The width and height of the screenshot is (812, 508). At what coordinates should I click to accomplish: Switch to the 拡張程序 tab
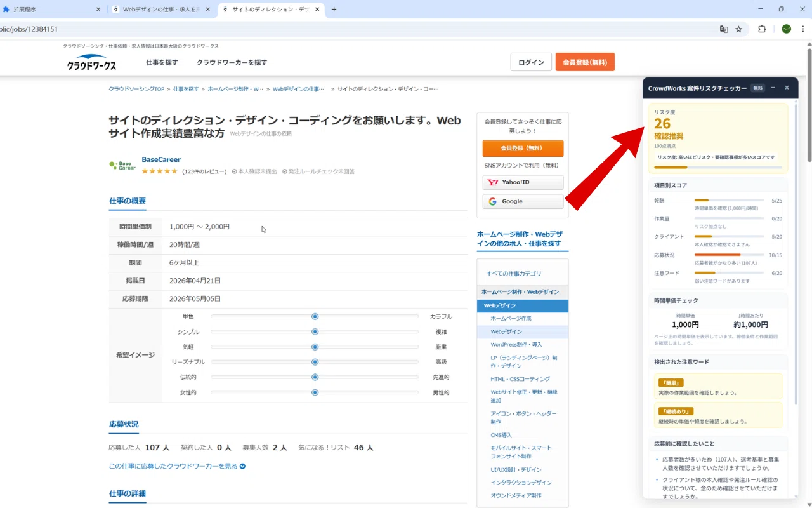52,10
